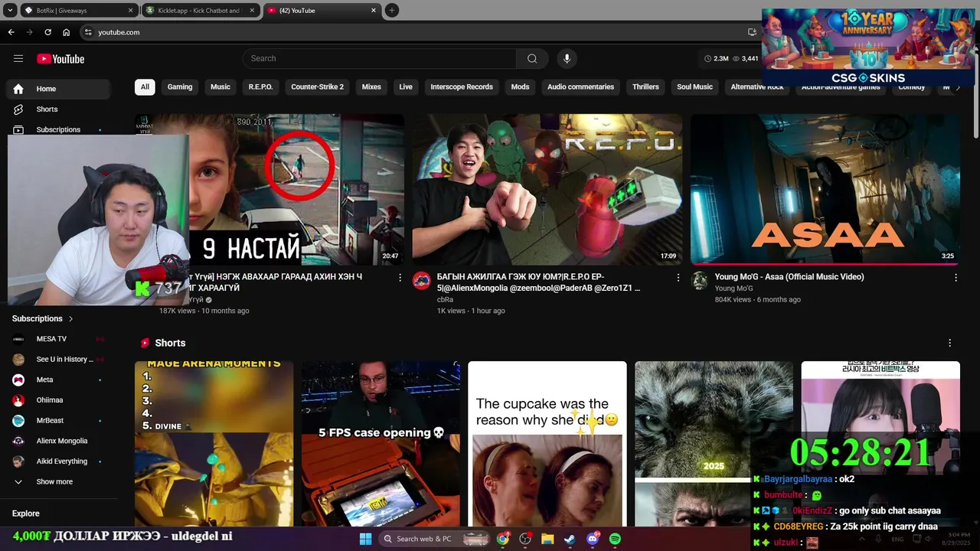Click the YouTube logo

[60, 59]
